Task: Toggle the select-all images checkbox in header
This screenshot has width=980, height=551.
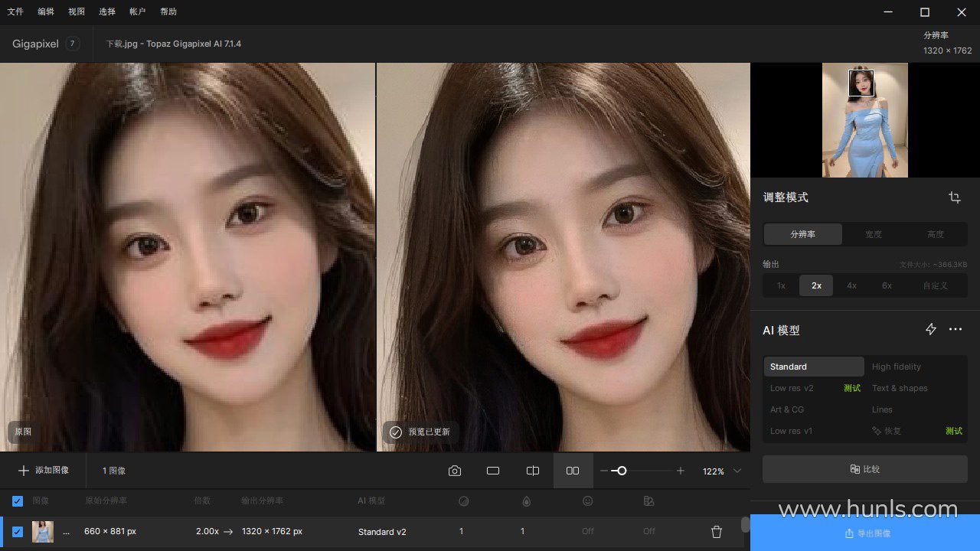Action: pos(18,501)
